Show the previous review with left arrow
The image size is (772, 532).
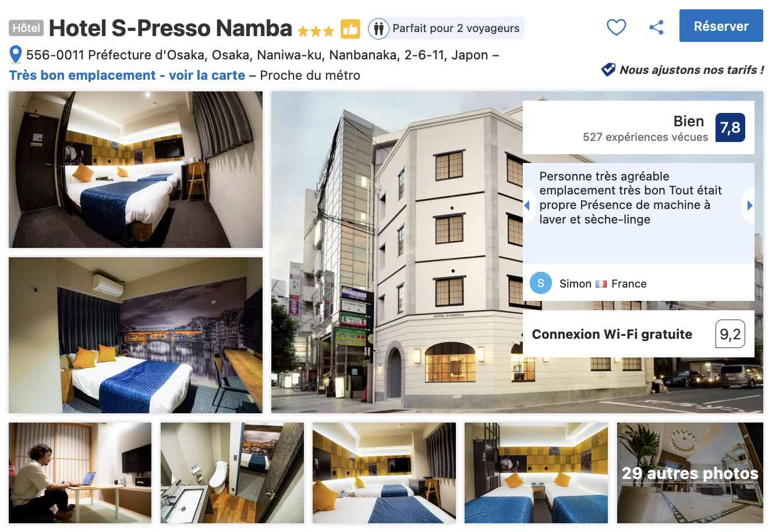pyautogui.click(x=527, y=205)
